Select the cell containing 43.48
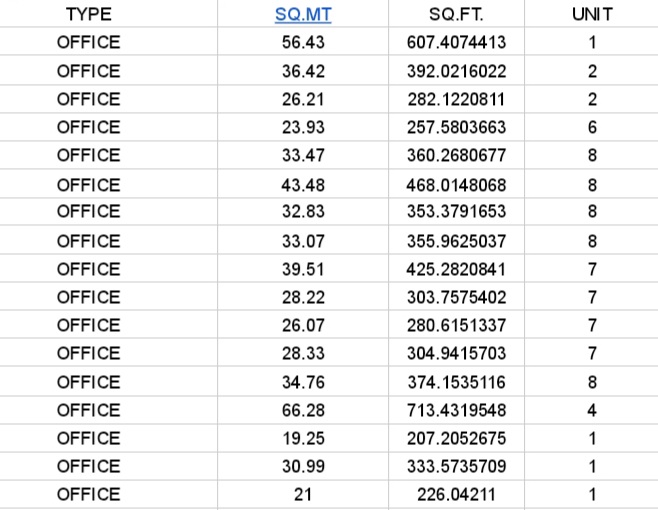 pyautogui.click(x=303, y=185)
